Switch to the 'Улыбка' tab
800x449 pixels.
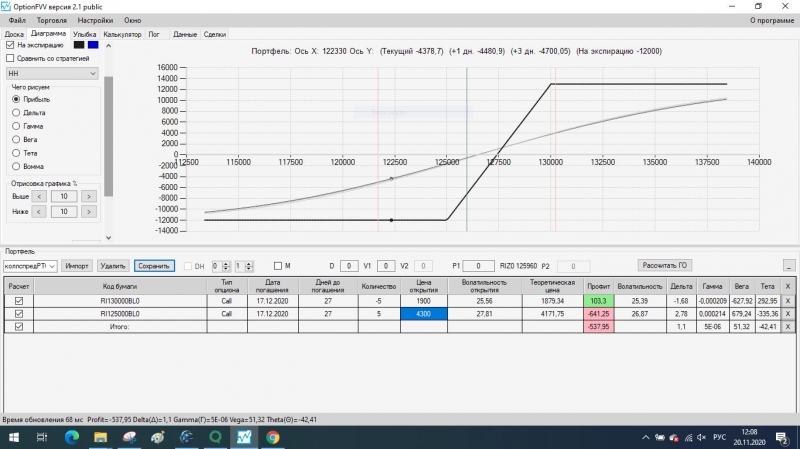[x=84, y=34]
